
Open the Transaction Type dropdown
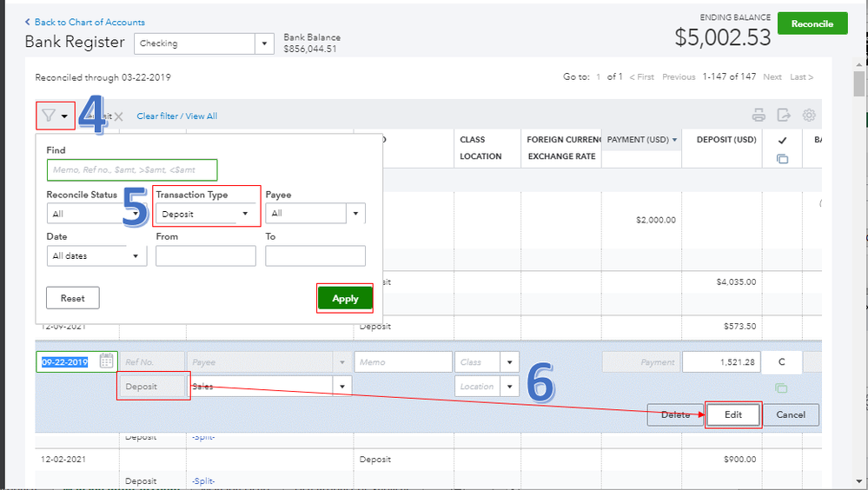click(x=206, y=214)
